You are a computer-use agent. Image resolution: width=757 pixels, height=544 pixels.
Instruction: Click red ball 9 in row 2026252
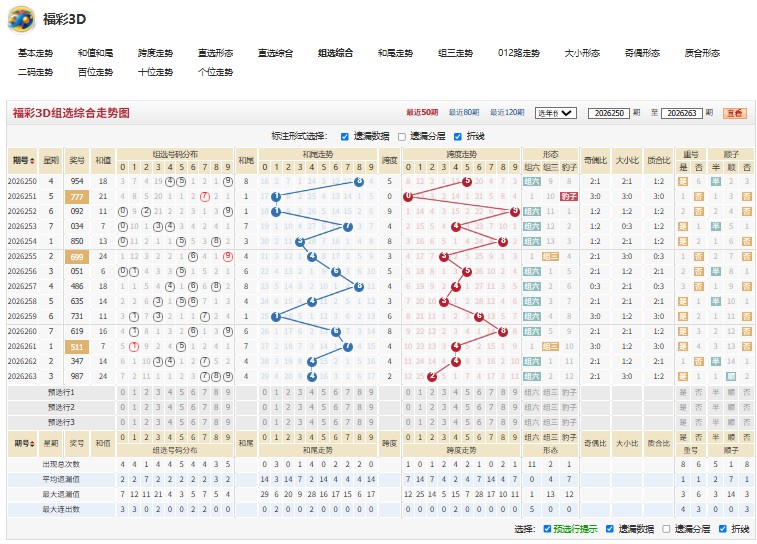tap(515, 211)
